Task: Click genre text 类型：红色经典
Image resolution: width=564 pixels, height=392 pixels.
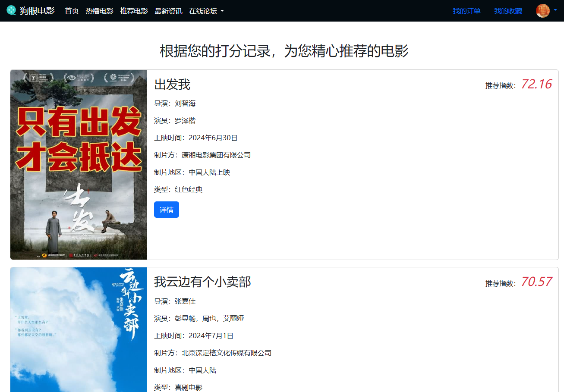Action: 178,189
